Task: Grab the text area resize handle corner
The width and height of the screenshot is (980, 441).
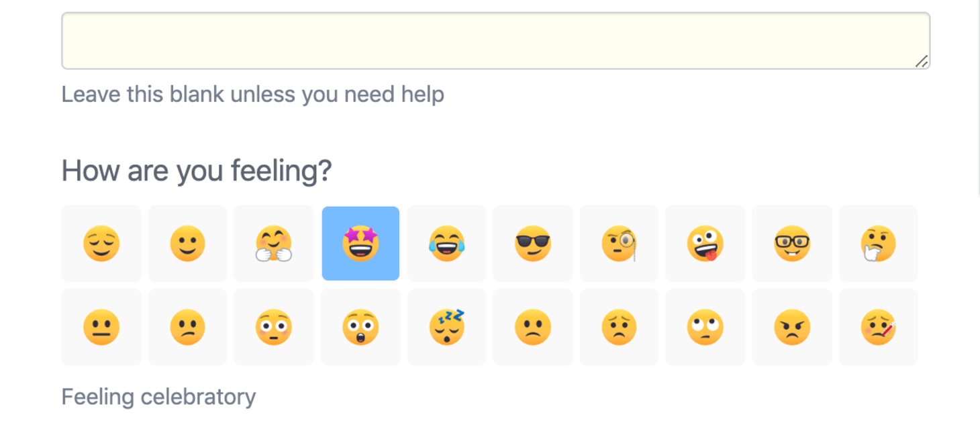Action: 922,62
